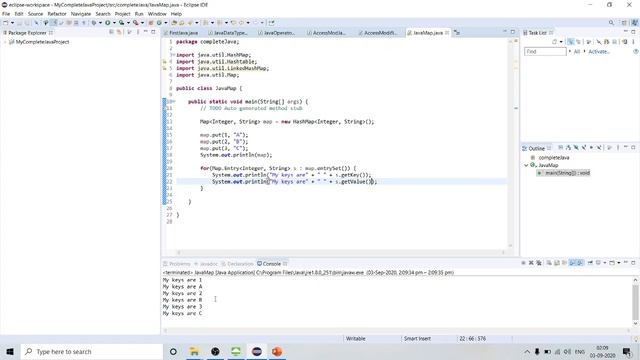Viewport: 640px width, 360px height.
Task: Click the Java perspective icon at top right
Action: click(x=635, y=23)
